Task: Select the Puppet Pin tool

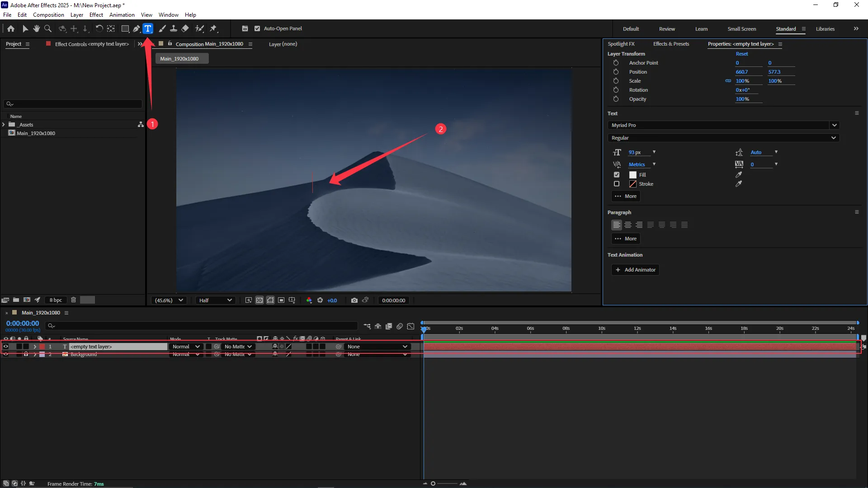Action: [213, 28]
